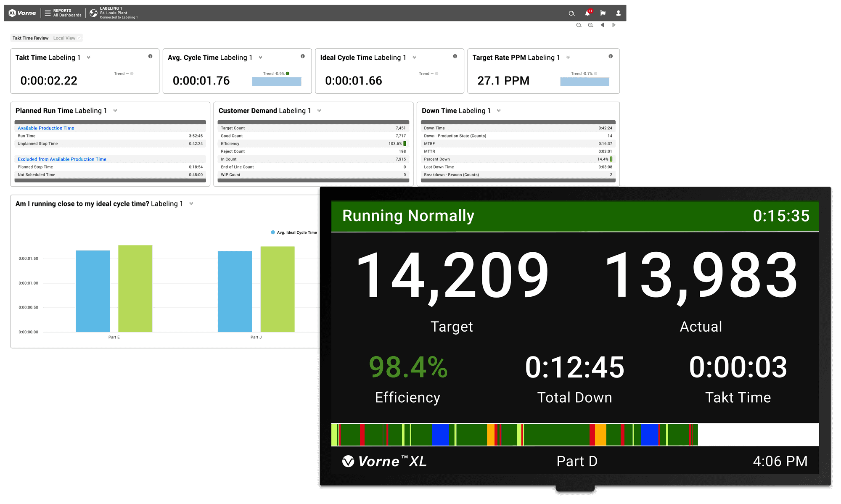The width and height of the screenshot is (841, 504).
Task: Click End of Line Count row
Action: [x=313, y=167]
